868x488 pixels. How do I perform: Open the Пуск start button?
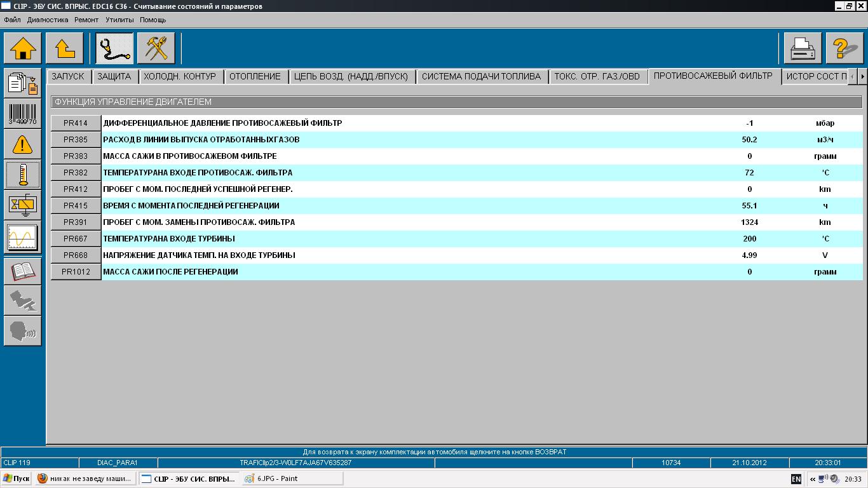pyautogui.click(x=17, y=478)
